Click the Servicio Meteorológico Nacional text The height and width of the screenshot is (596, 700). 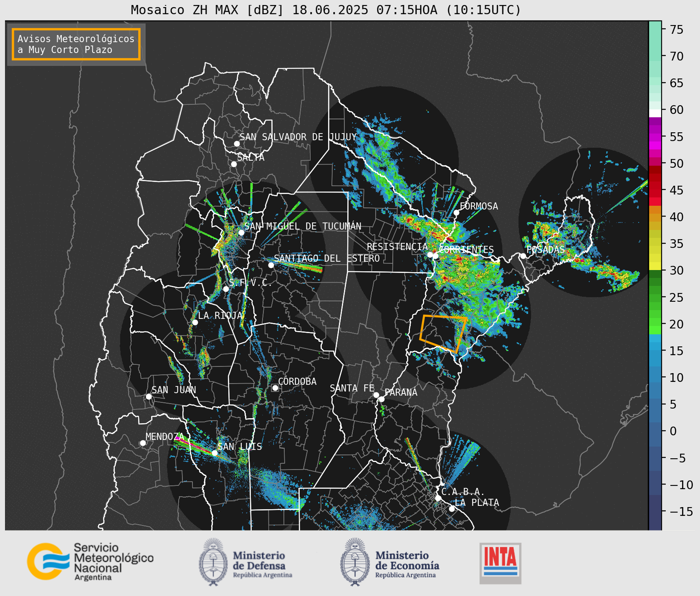point(114,562)
